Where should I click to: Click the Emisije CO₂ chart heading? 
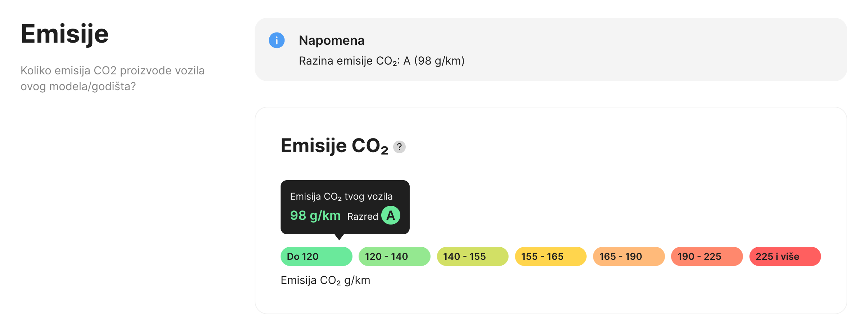pos(334,147)
